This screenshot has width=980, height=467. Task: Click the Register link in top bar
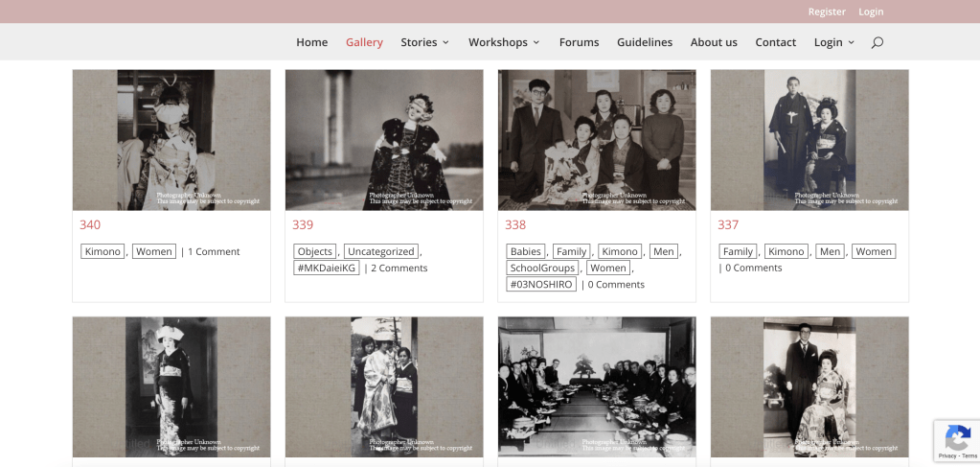coord(826,12)
